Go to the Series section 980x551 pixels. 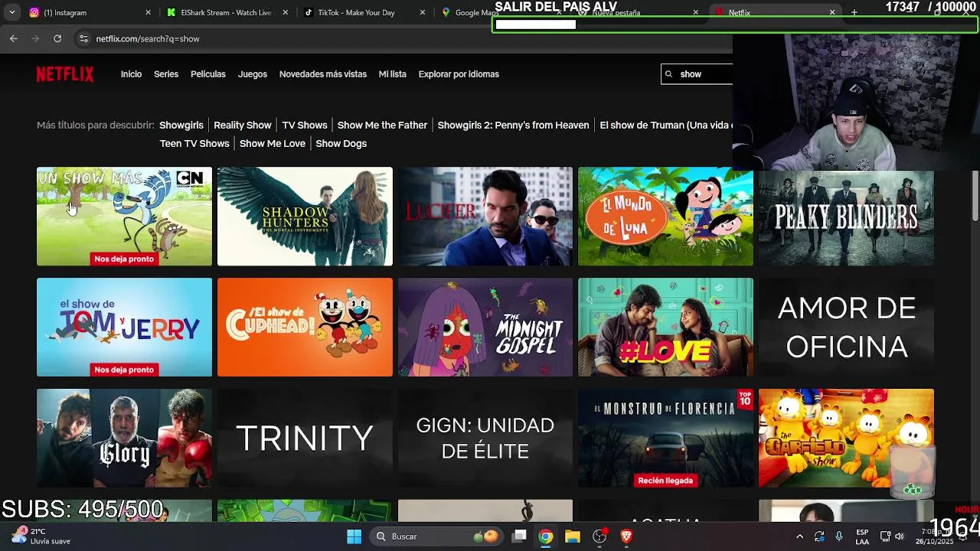tap(166, 74)
